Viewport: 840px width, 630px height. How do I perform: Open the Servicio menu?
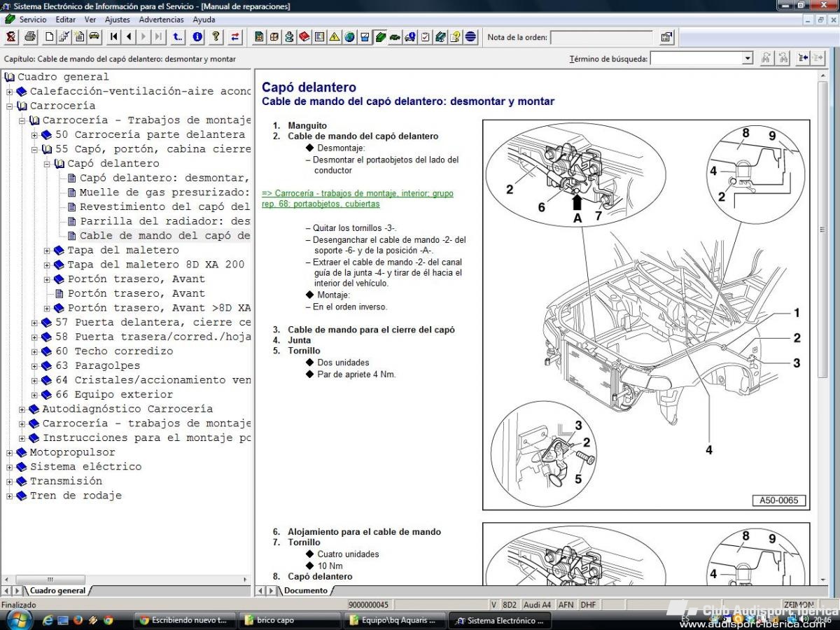pyautogui.click(x=33, y=20)
